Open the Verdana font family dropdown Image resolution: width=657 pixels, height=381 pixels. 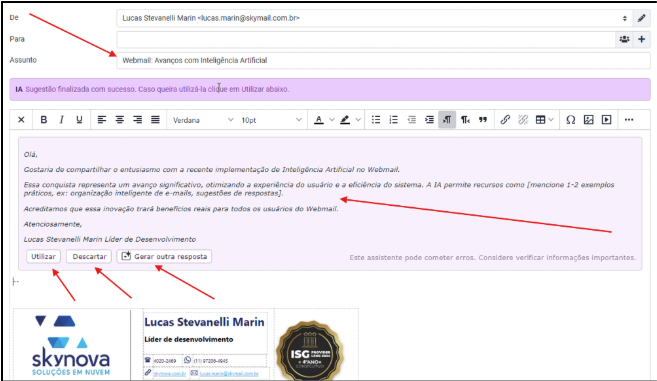tap(203, 120)
